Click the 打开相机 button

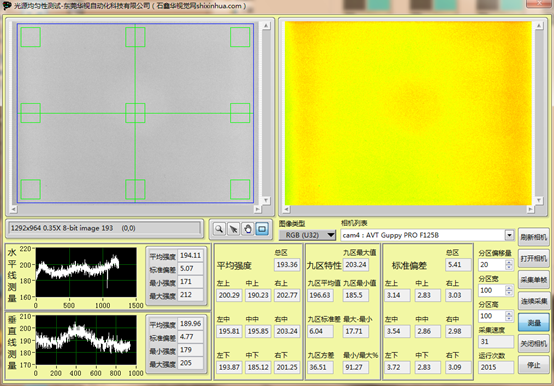(x=534, y=259)
